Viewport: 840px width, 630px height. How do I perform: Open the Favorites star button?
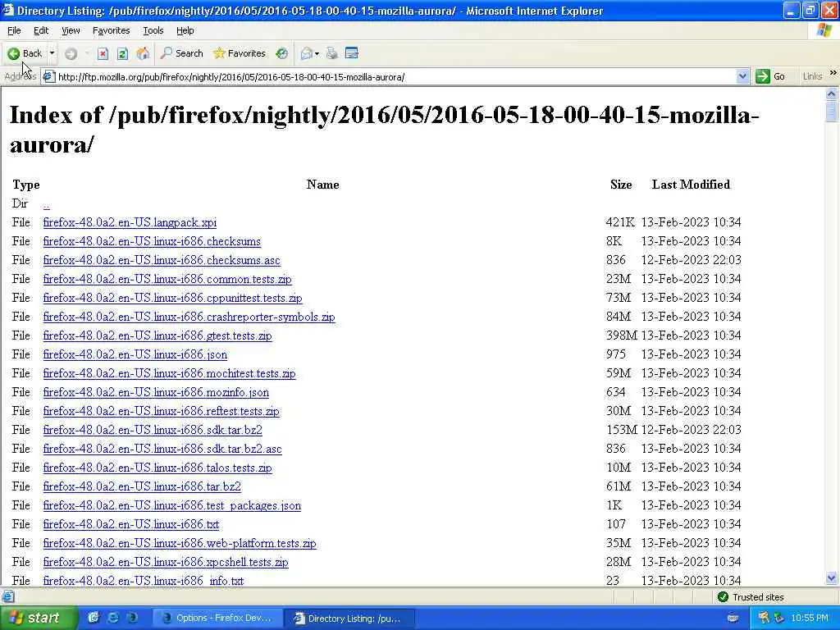pyautogui.click(x=239, y=53)
